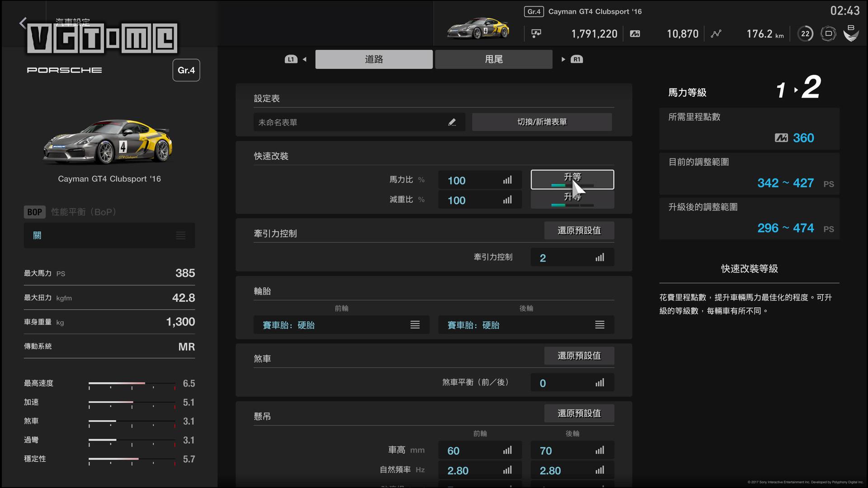Click the 02:43 clock

coord(844,11)
